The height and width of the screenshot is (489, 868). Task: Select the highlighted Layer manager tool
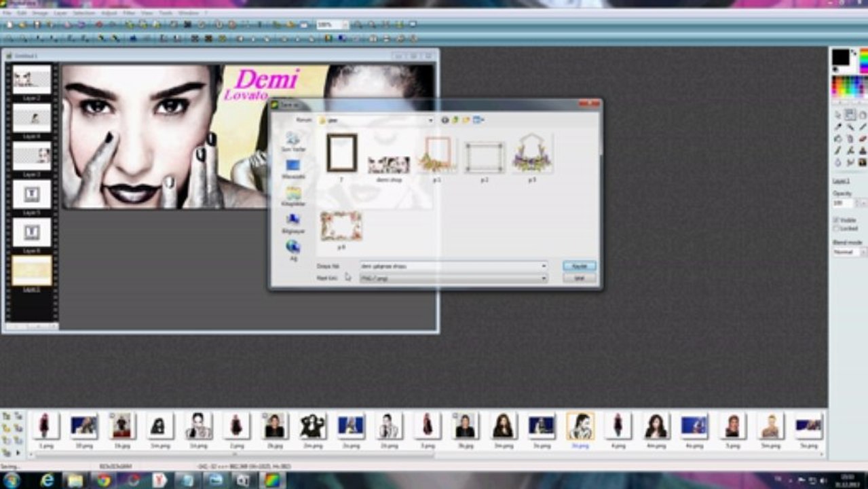pyautogui.click(x=850, y=114)
